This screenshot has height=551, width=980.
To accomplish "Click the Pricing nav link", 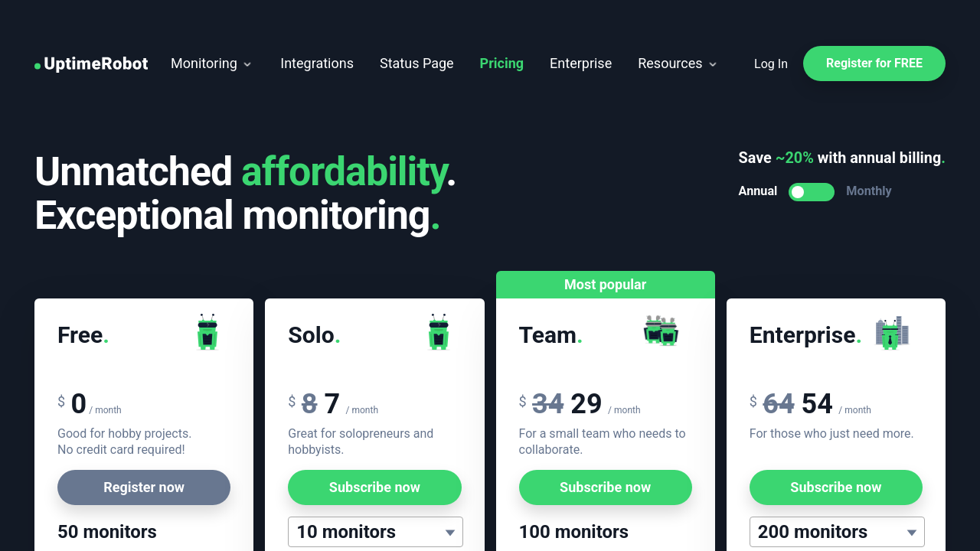I will coord(501,64).
